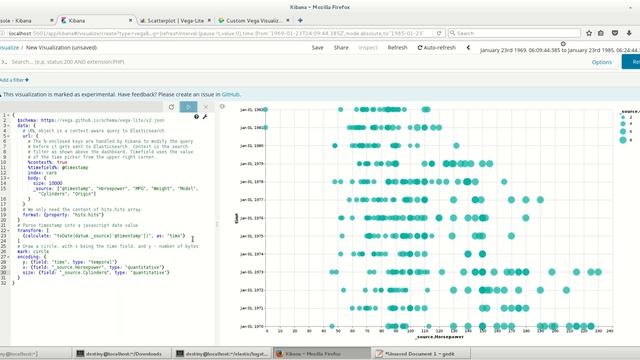
Task: Close the Scatterplot Vega-Lite tab
Action: 209,20
